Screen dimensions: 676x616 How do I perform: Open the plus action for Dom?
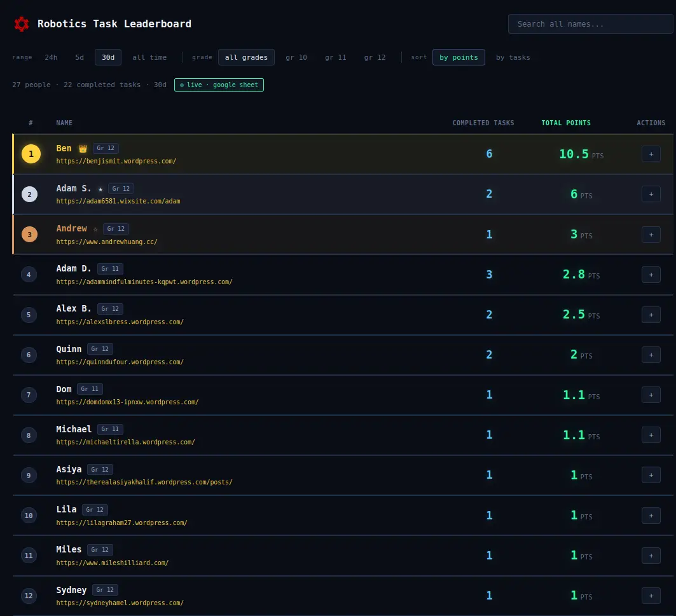pyautogui.click(x=651, y=395)
